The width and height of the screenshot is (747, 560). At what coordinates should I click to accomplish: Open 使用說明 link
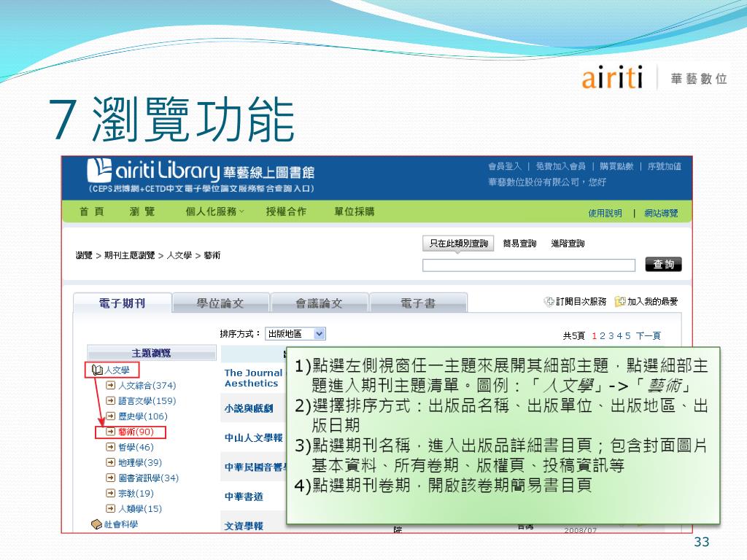[605, 214]
